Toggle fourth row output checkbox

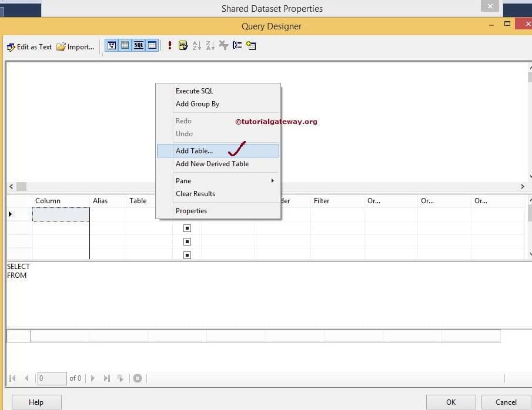(x=187, y=255)
